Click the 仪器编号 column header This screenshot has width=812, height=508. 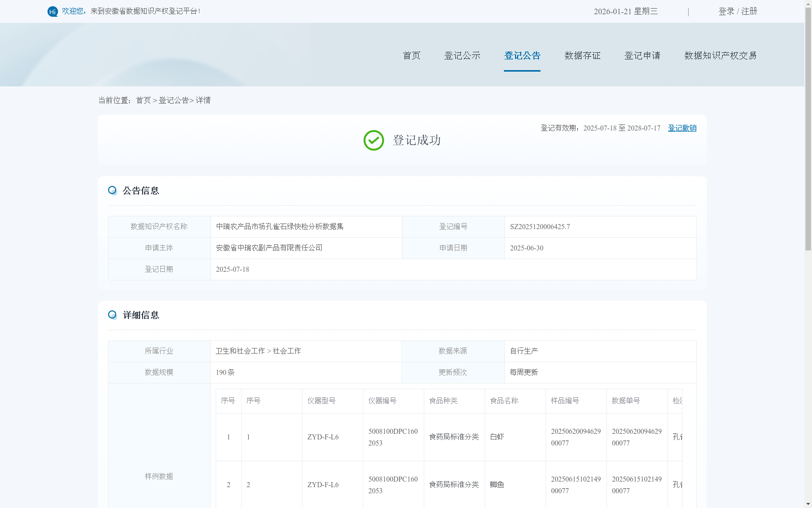point(393,401)
